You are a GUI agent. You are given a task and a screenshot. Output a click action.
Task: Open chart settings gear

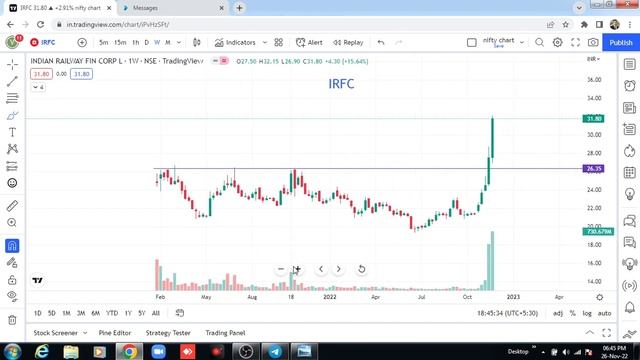click(557, 42)
